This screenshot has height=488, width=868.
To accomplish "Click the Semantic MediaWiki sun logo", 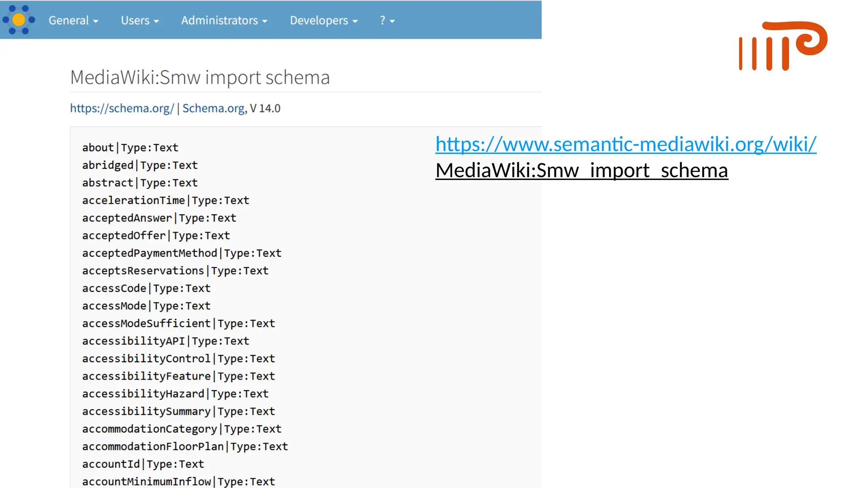I will pyautogui.click(x=19, y=20).
